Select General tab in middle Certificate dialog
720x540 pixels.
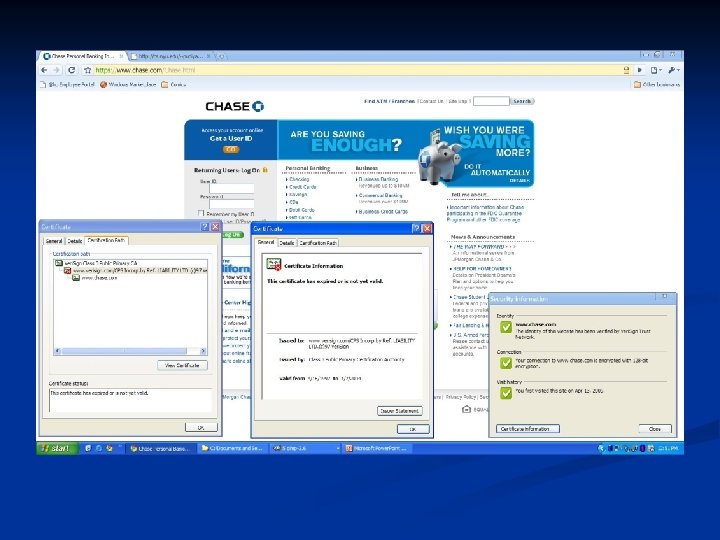[266, 242]
